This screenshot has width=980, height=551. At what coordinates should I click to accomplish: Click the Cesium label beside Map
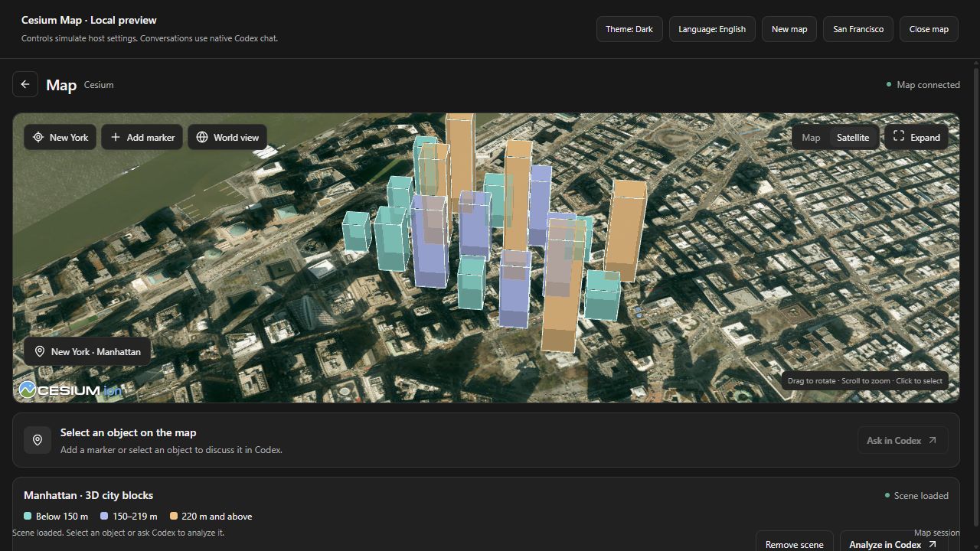click(x=99, y=85)
